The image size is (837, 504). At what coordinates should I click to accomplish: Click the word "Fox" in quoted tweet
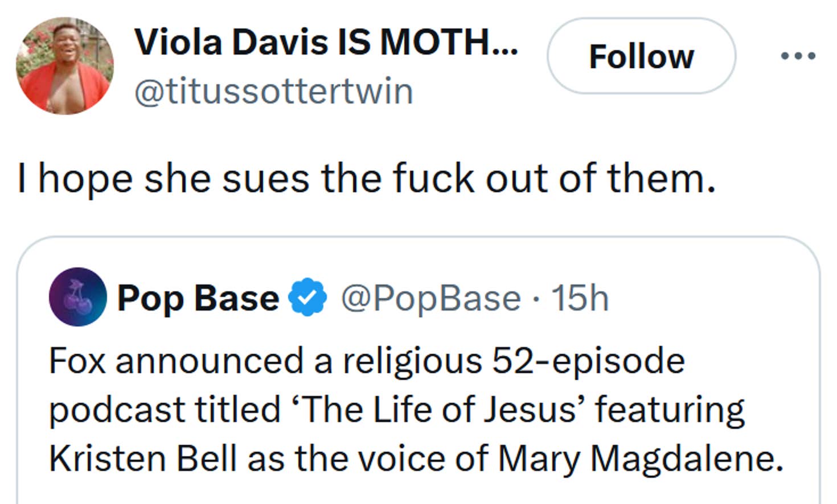pos(77,361)
